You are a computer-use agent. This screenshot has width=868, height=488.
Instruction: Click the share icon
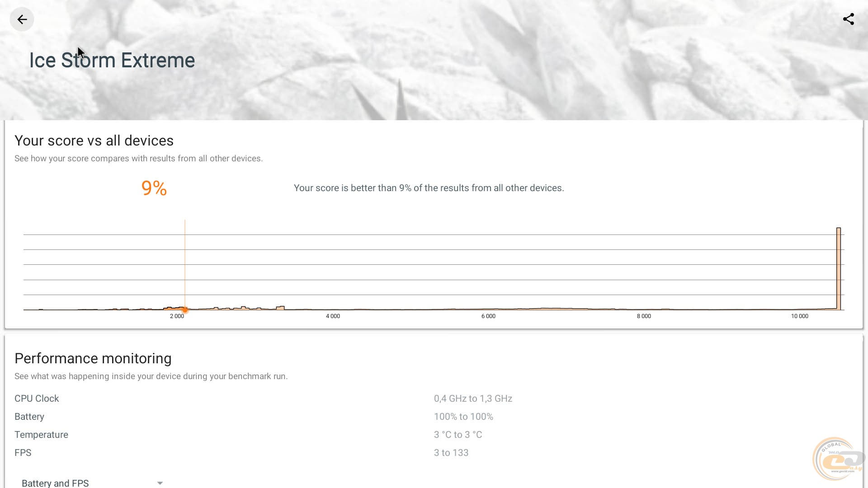coord(848,19)
